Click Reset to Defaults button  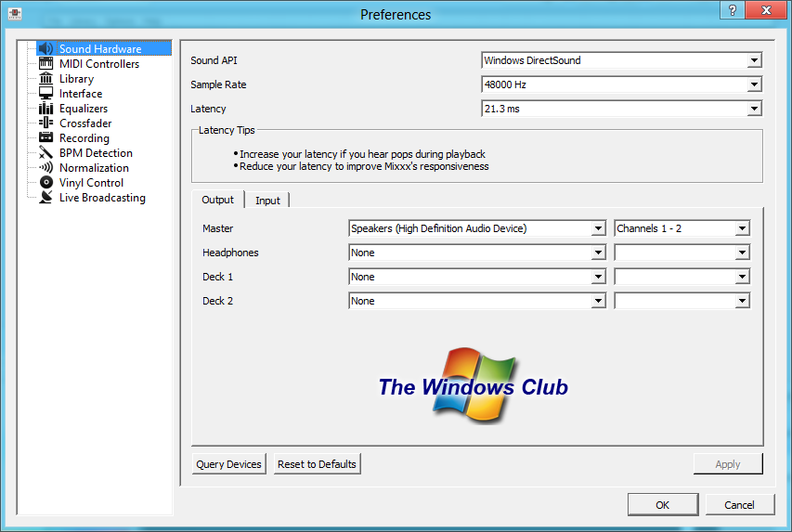(317, 464)
